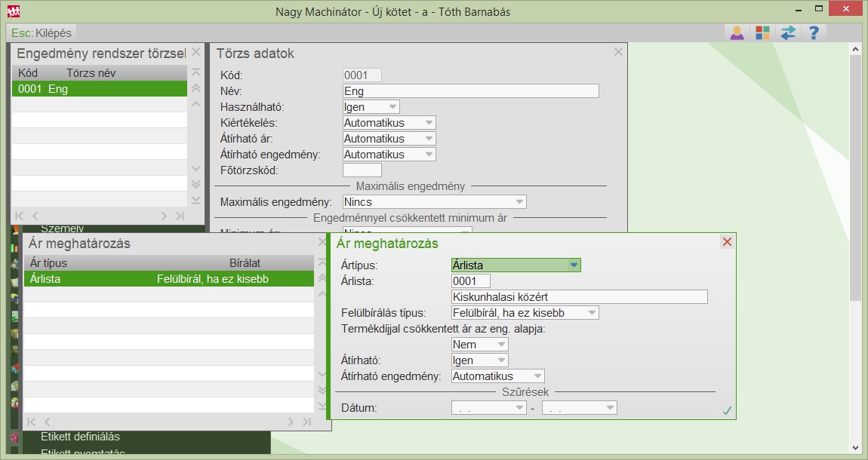This screenshot has height=460, width=868.
Task: Confirm Ár meghatározás form with green checkmark
Action: coord(727,410)
